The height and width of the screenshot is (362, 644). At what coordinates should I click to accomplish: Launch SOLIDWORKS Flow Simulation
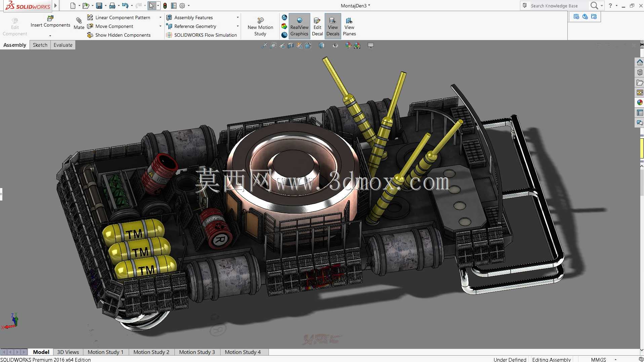[x=202, y=35]
